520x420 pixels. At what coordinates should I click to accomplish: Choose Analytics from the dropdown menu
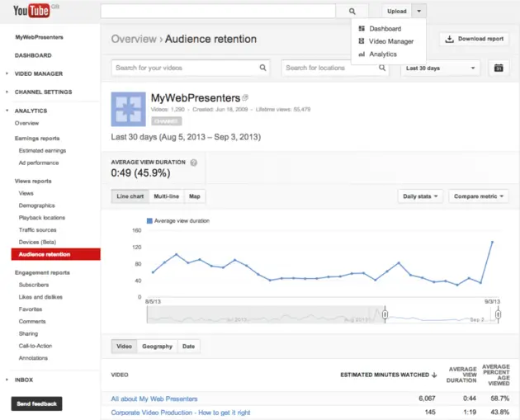point(383,54)
